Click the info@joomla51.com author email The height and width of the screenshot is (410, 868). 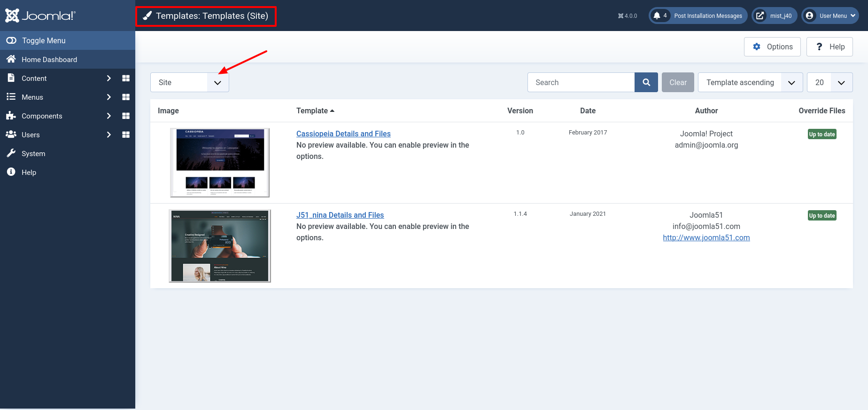tap(706, 226)
